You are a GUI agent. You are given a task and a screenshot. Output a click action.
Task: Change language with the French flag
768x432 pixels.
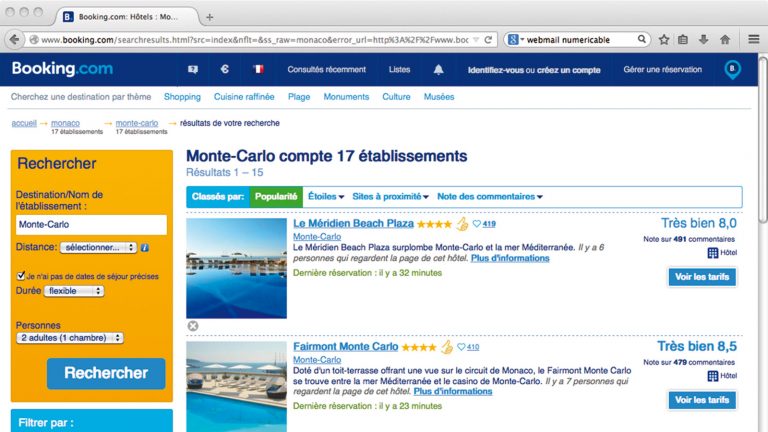258,69
